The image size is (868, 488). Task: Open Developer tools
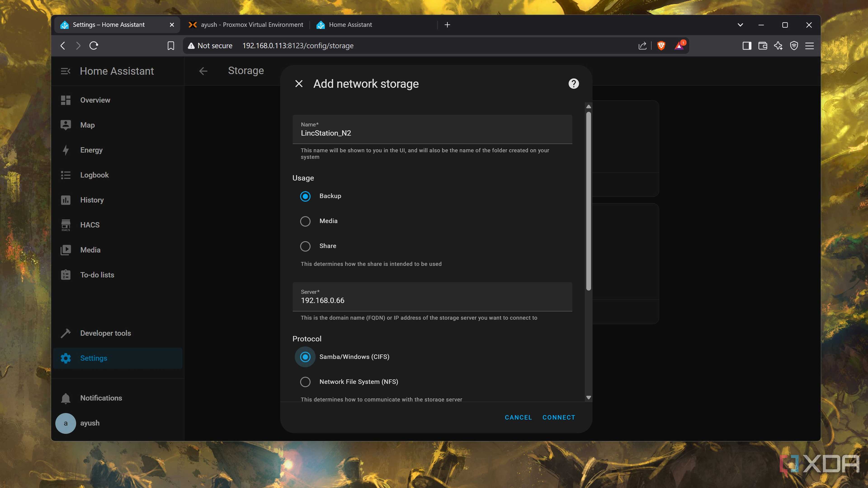pos(118,333)
